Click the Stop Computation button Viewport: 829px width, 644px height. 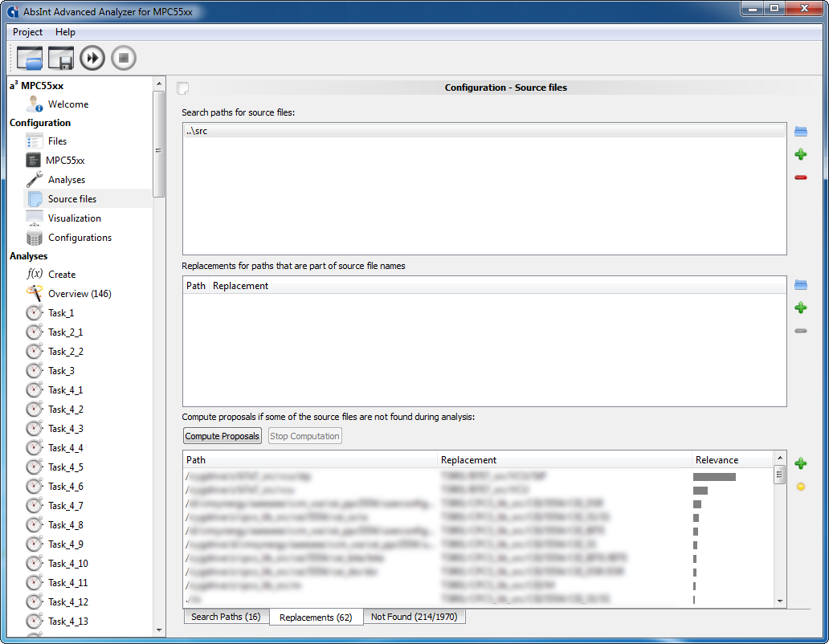(x=304, y=436)
